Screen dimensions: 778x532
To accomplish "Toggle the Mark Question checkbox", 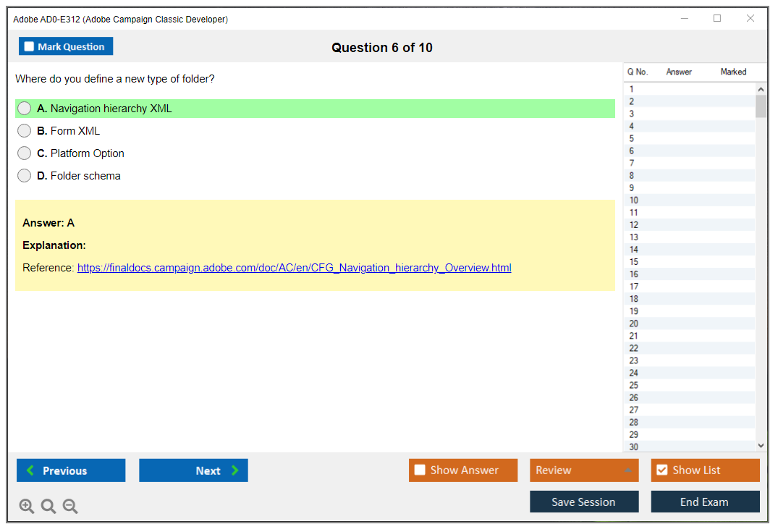I will (x=30, y=47).
